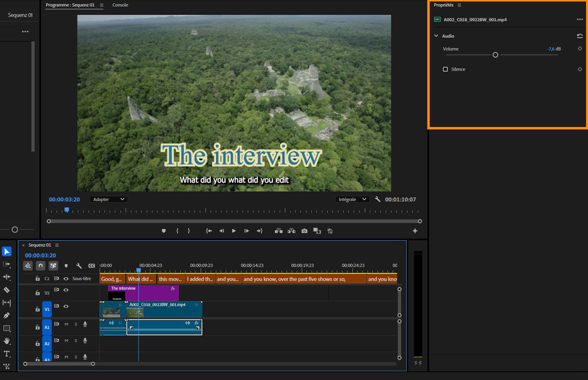Viewport: 588px width, 380px height.
Task: Open the Propriétés panel menu
Action: [x=459, y=5]
